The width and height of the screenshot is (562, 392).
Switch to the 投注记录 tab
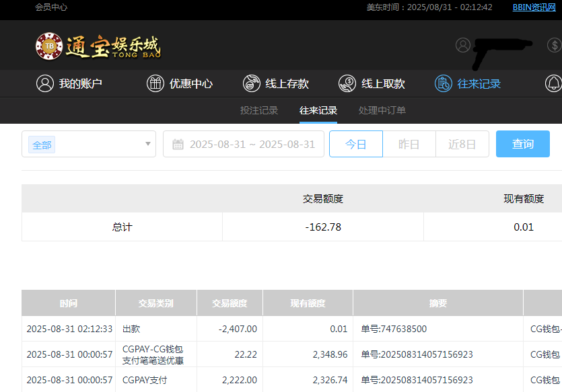258,110
